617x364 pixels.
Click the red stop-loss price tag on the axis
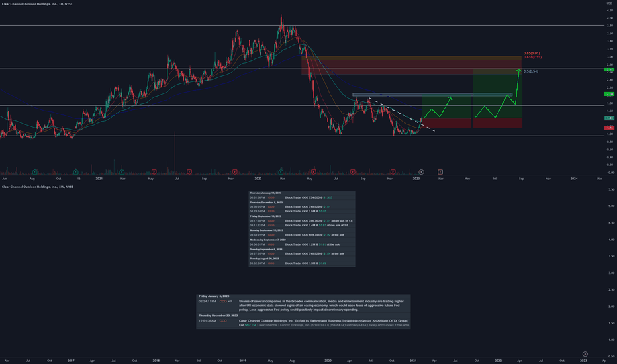click(x=610, y=128)
